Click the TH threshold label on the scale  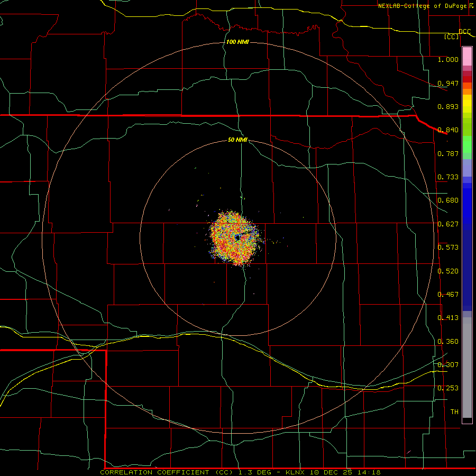454,412
